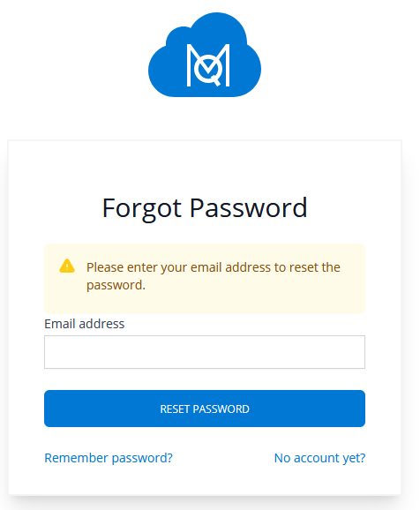Select the white MQ letters inside the cloud
The width and height of the screenshot is (420, 510).
pyautogui.click(x=208, y=65)
